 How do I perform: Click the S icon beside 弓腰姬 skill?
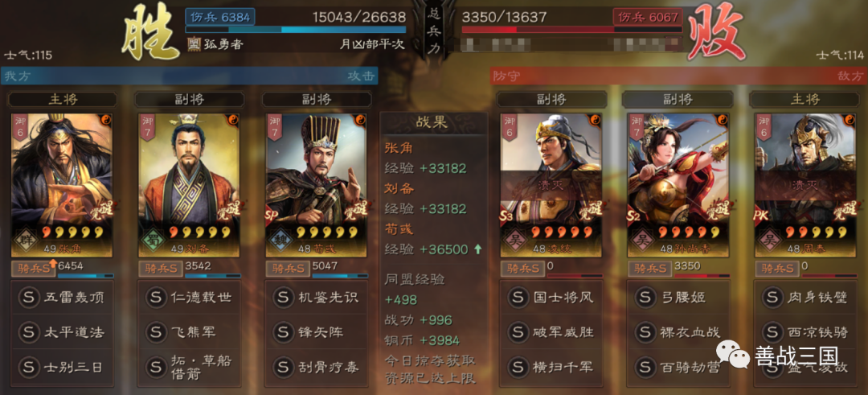(x=645, y=298)
